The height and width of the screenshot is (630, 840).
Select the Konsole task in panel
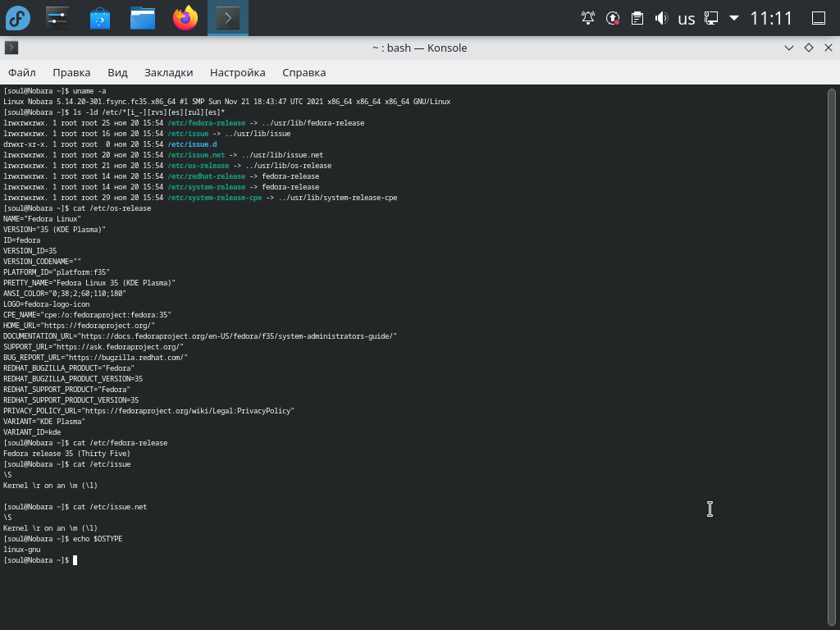228,18
